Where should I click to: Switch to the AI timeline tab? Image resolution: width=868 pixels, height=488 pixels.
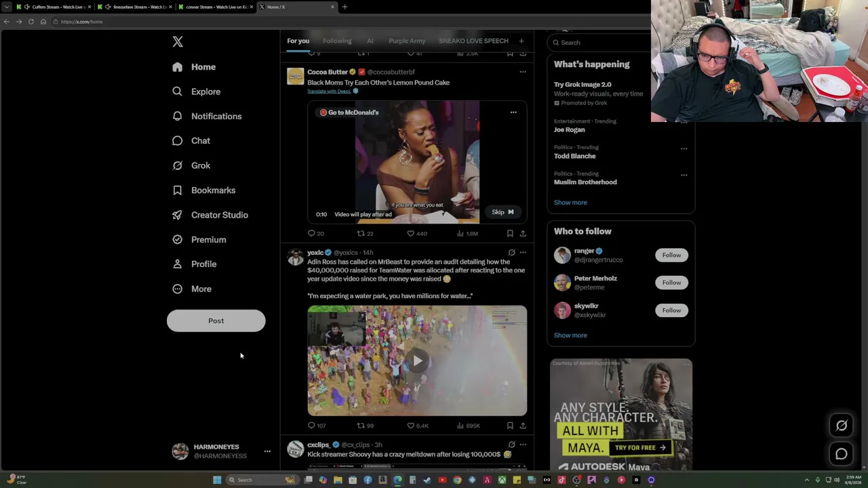pos(370,41)
